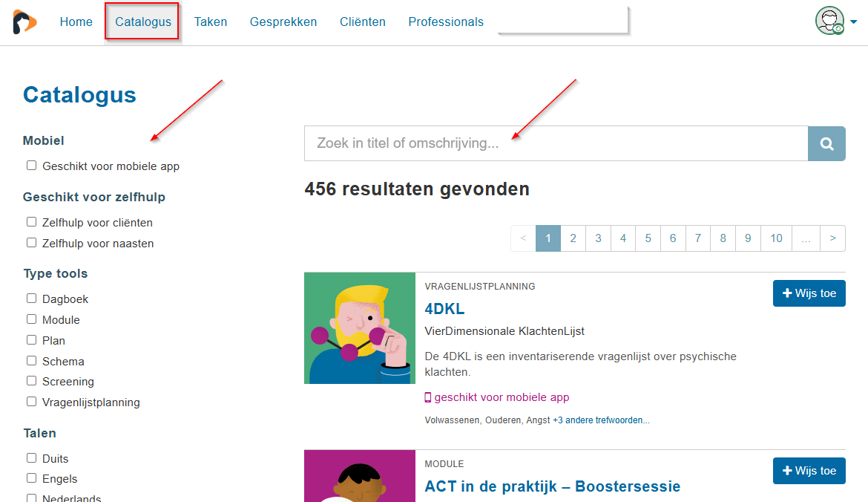Check the Screening tool type

point(32,381)
